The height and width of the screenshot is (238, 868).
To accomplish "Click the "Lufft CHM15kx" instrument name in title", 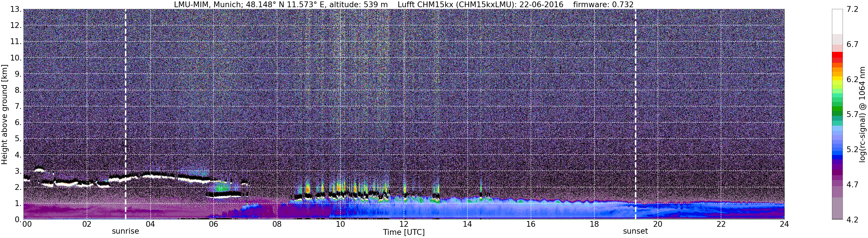I will coord(425,4).
